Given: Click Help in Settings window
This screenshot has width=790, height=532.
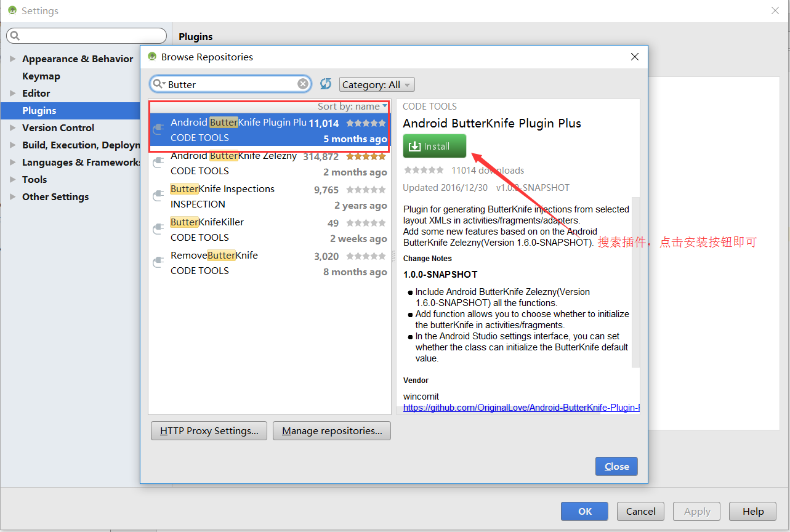Looking at the screenshot, I should tap(752, 511).
